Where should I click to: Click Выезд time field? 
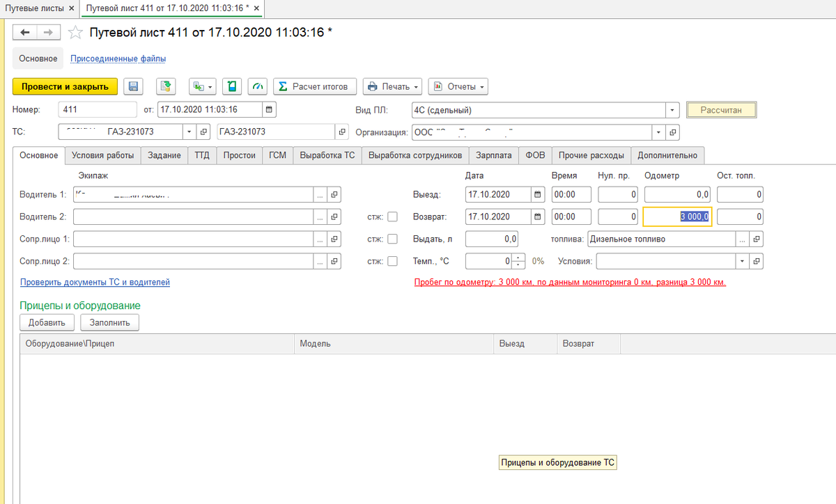coord(571,194)
